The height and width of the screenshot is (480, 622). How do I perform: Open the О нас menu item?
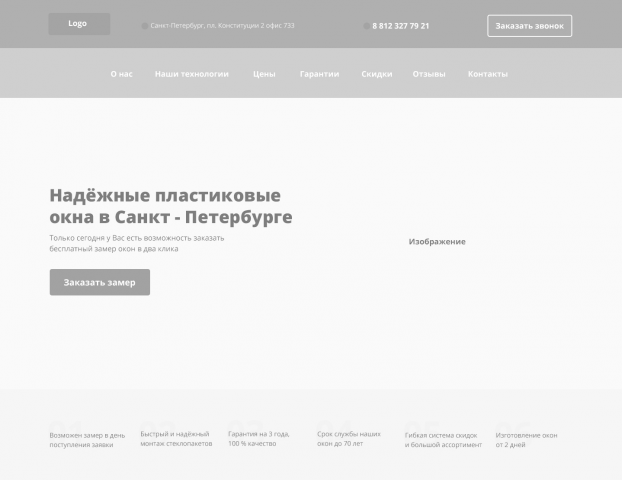coord(121,74)
